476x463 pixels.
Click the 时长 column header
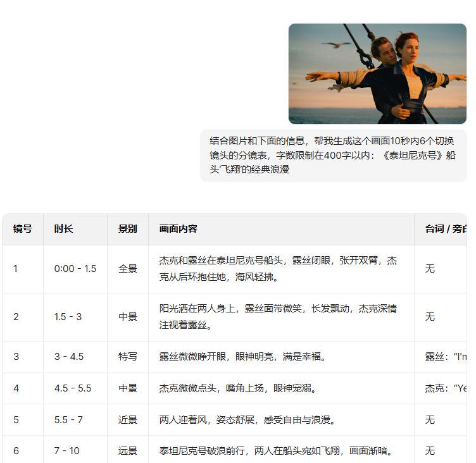point(63,229)
